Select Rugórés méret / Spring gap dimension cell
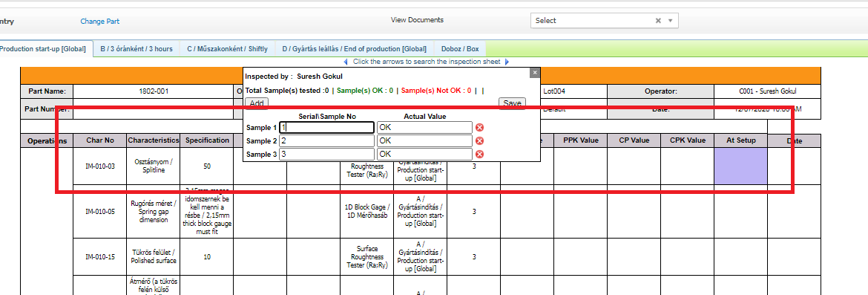The image size is (868, 295). pyautogui.click(x=154, y=211)
